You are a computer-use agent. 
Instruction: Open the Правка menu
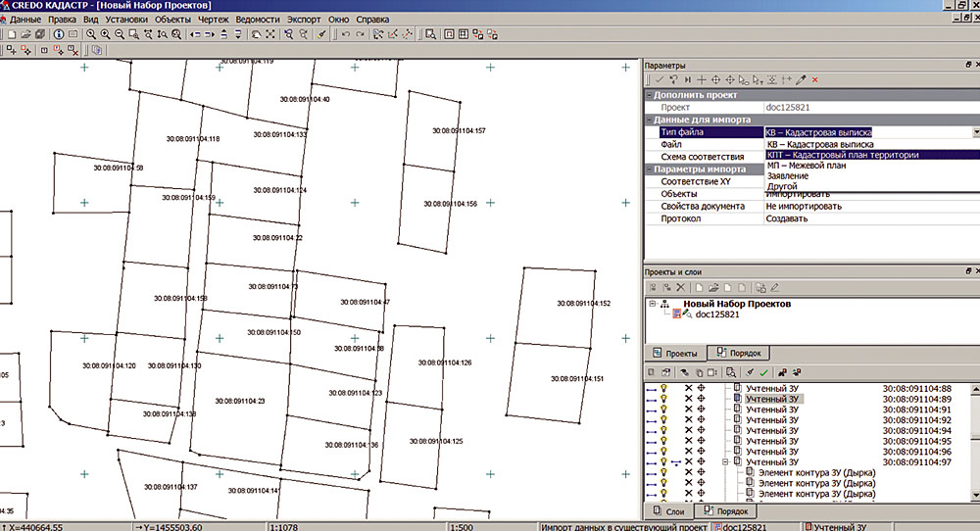pyautogui.click(x=62, y=20)
